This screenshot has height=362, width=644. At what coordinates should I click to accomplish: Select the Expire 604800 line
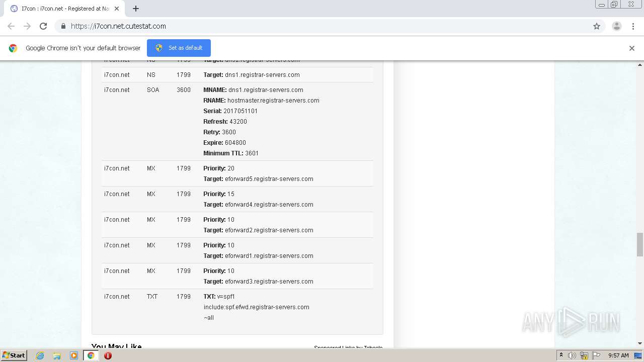(x=224, y=143)
